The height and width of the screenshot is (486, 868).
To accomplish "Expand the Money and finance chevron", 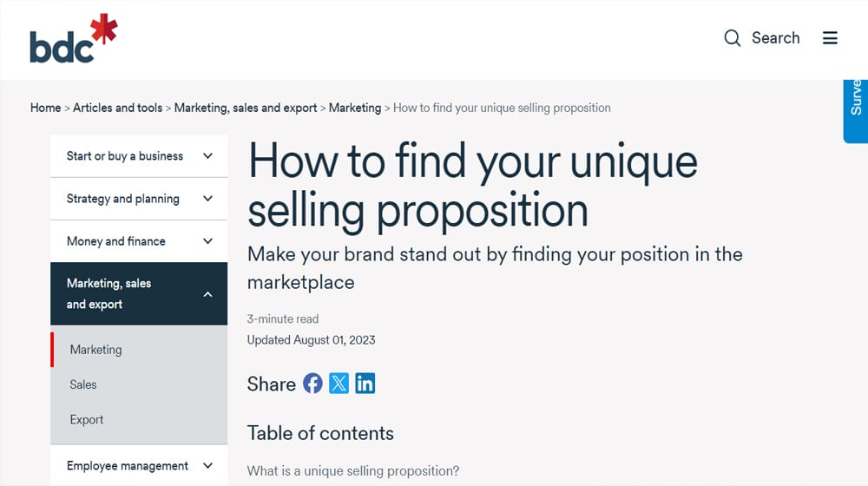I will pos(207,241).
